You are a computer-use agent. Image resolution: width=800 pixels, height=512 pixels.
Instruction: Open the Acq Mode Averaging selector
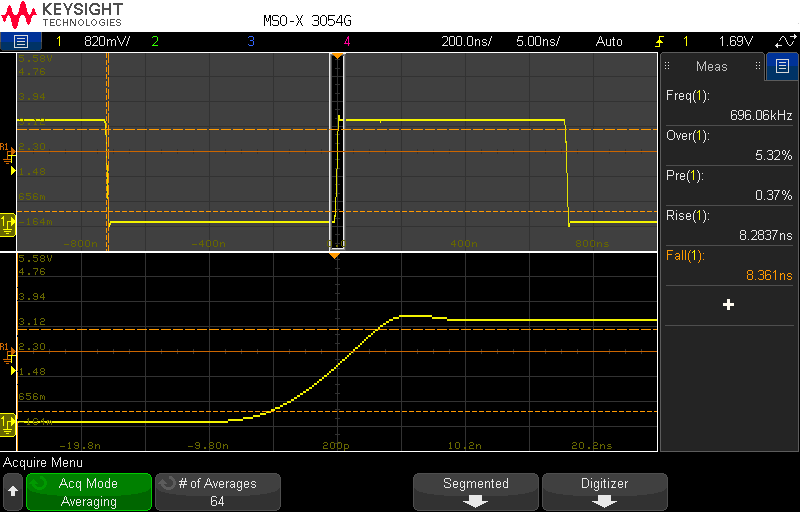pos(89,492)
